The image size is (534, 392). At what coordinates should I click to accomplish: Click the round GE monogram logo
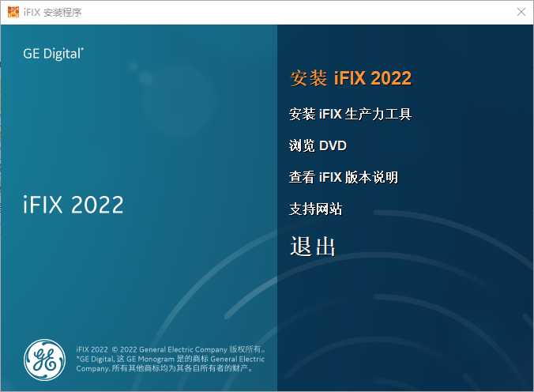tap(45, 359)
